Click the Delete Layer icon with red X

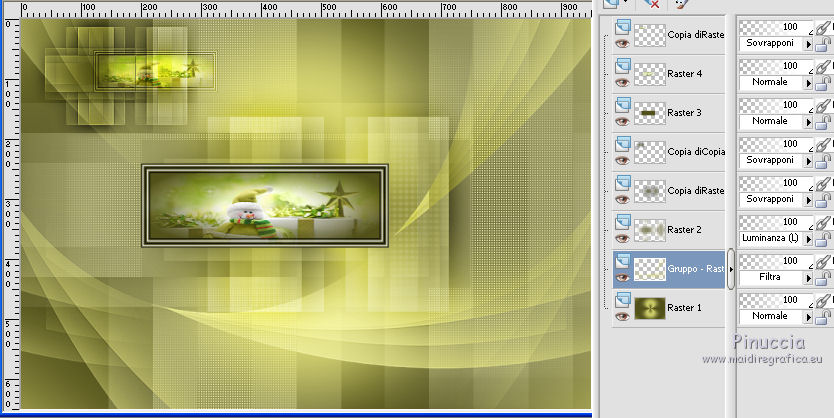pos(651,3)
